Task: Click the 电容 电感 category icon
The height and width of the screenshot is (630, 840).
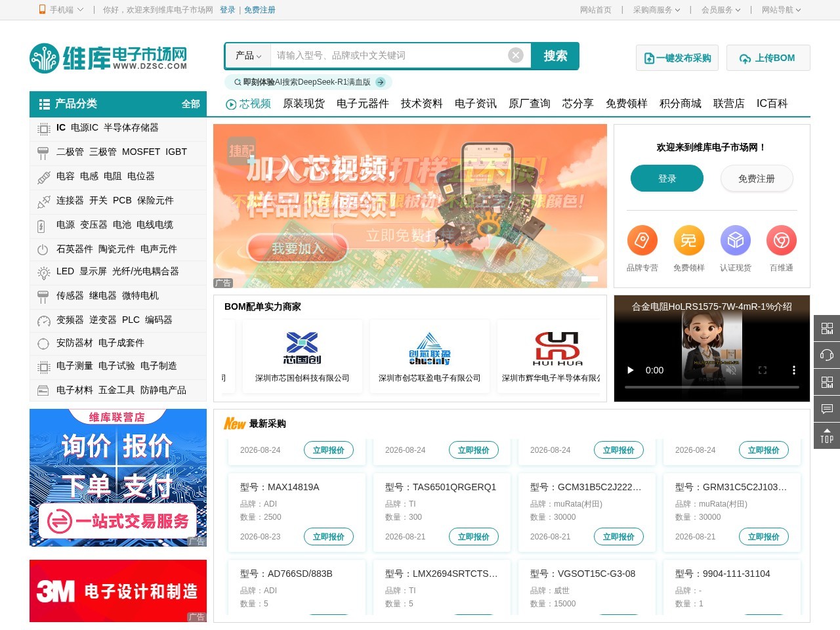Action: pos(43,177)
